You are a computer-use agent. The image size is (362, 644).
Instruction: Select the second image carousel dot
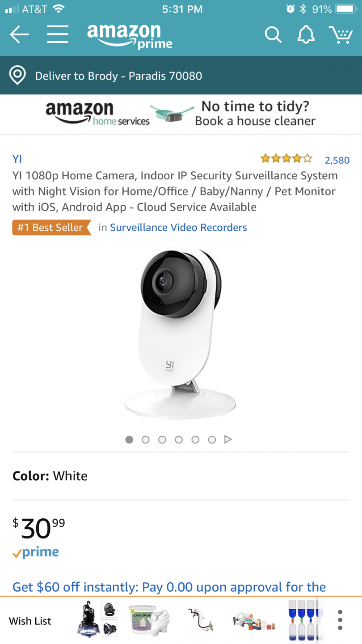[x=145, y=440]
